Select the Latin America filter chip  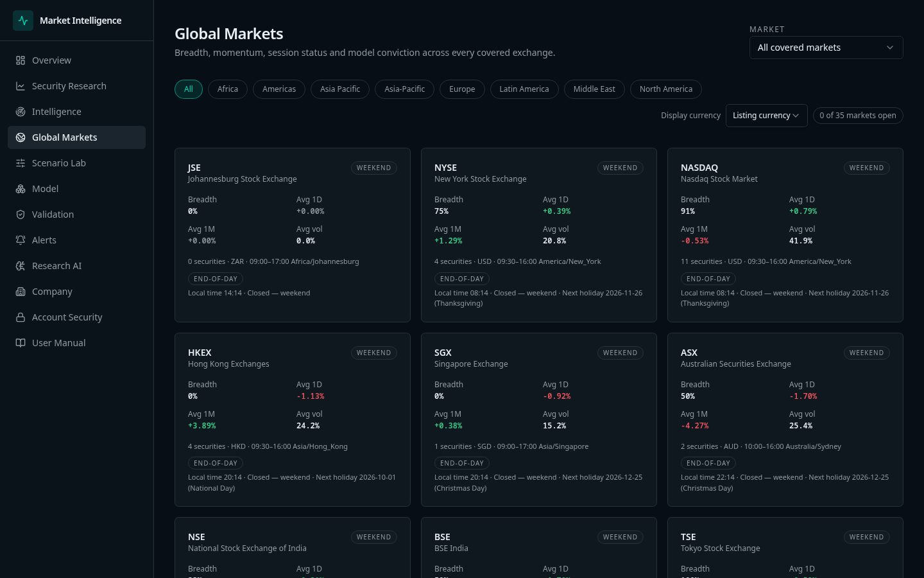(x=524, y=89)
